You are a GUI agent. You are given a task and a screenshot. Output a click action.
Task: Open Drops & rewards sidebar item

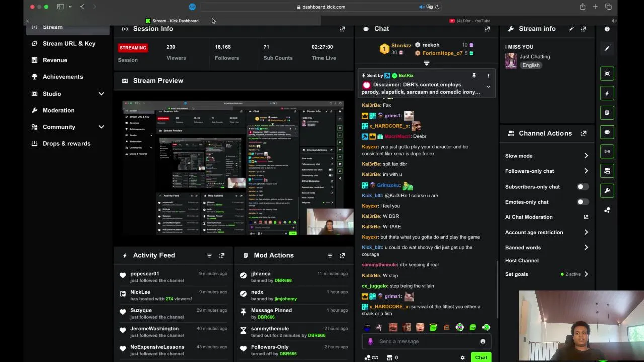66,144
